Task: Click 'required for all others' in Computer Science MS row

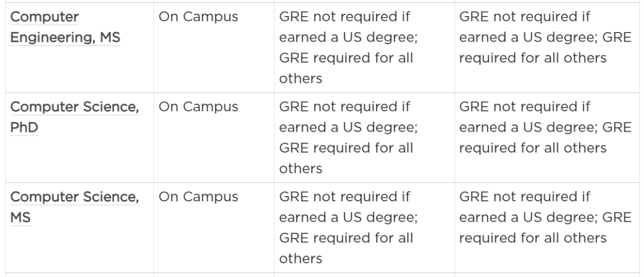Action: point(532,238)
